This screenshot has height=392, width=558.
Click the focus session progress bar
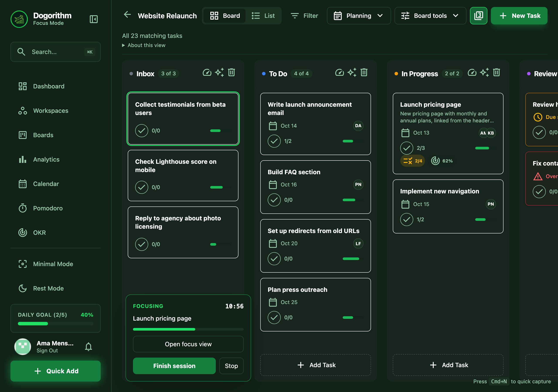(x=188, y=329)
